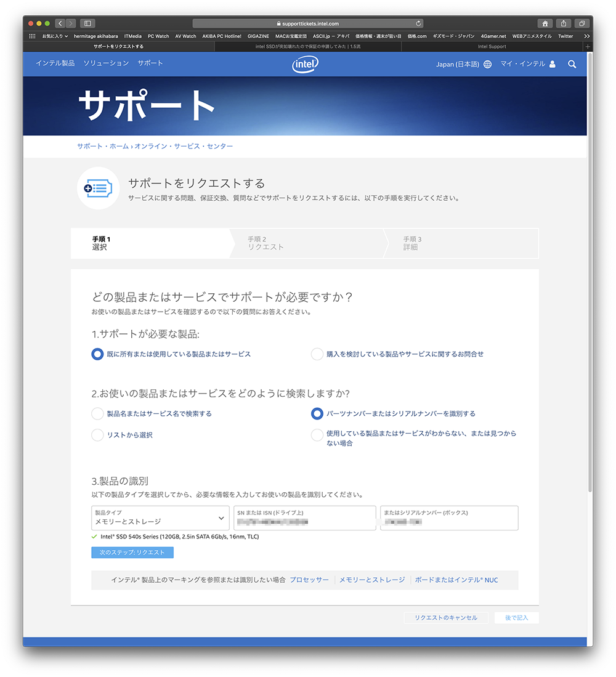
Task: Open the 製品タイプ dropdown
Action: point(160,517)
